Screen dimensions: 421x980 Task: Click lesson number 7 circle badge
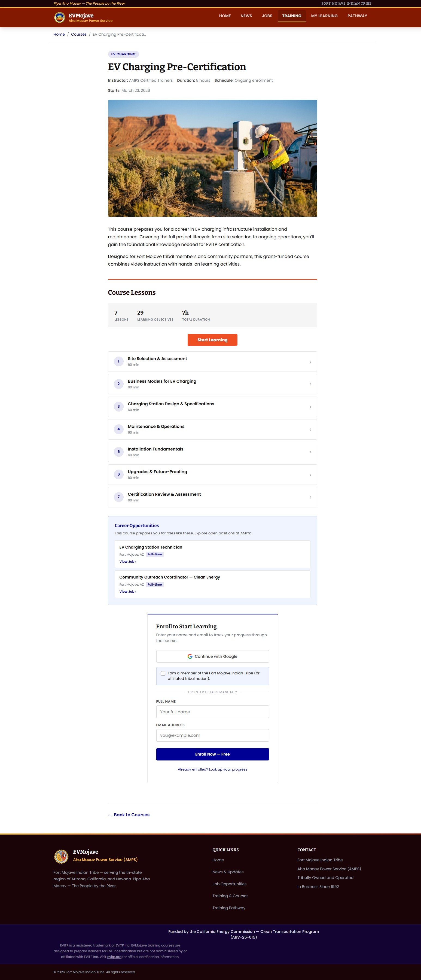(119, 497)
